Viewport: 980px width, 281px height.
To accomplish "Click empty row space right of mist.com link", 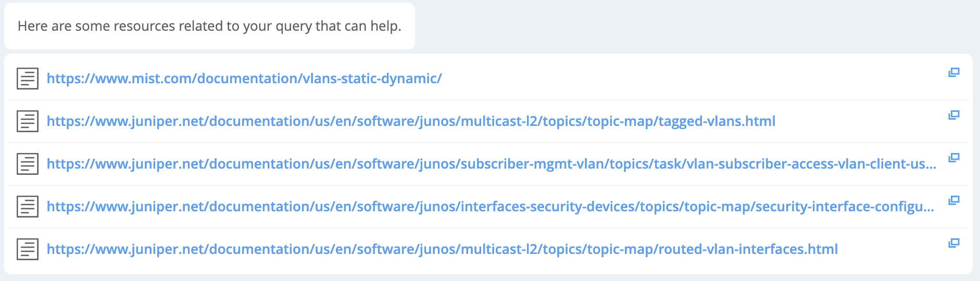I will click(x=677, y=79).
